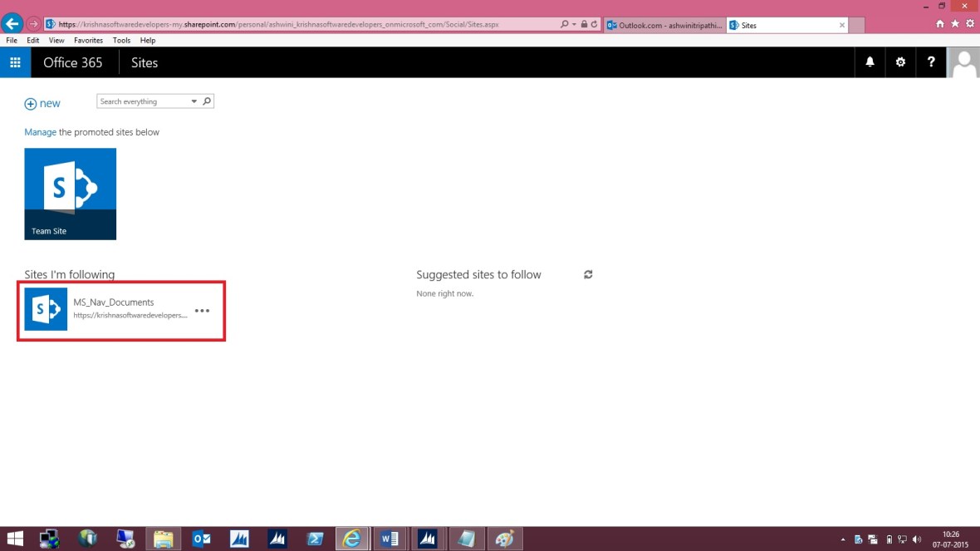Image resolution: width=980 pixels, height=551 pixels.
Task: Open the ellipsis menu for MS_Nav_Documents
Action: (203, 311)
